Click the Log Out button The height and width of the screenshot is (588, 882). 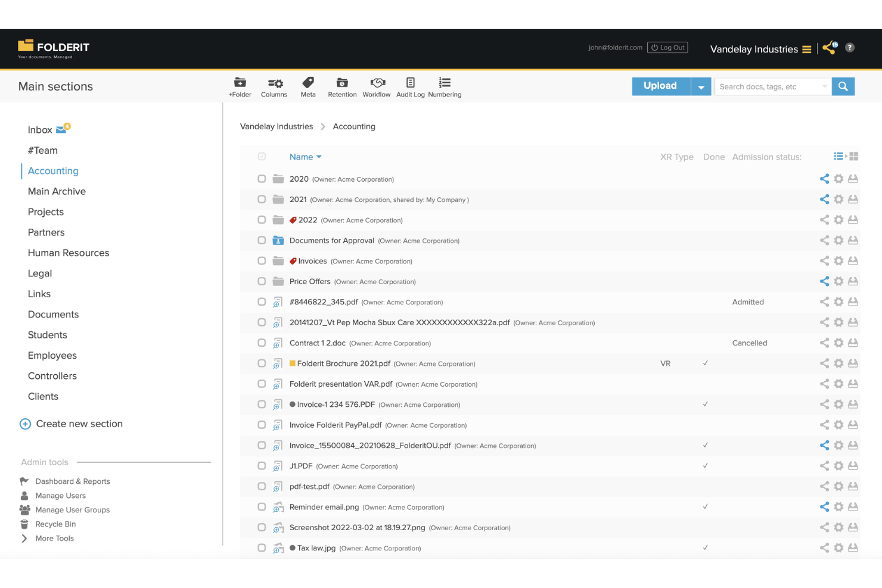667,47
